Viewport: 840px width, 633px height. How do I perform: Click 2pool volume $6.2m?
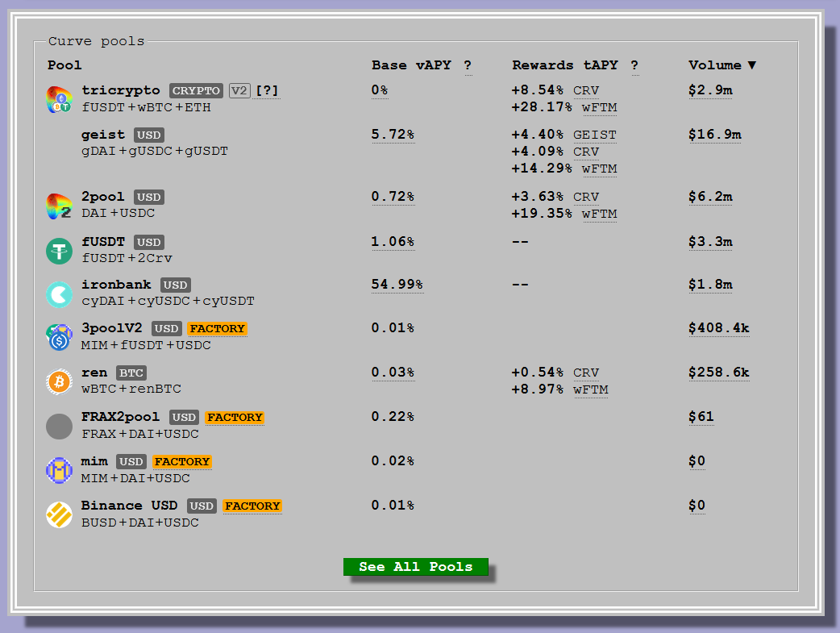coord(710,197)
